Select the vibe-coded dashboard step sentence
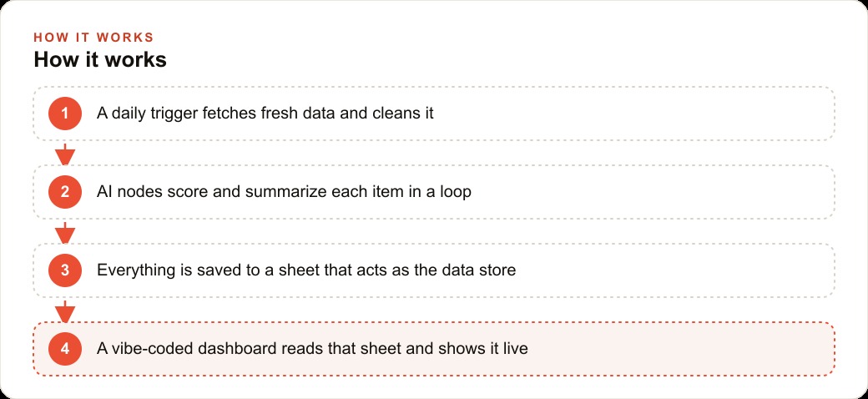868x399 pixels. 312,349
